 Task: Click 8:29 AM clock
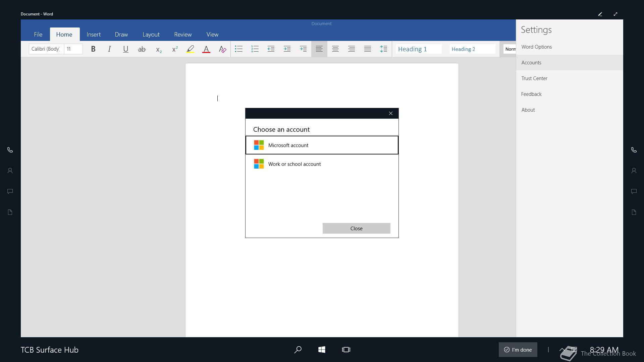pos(604,350)
